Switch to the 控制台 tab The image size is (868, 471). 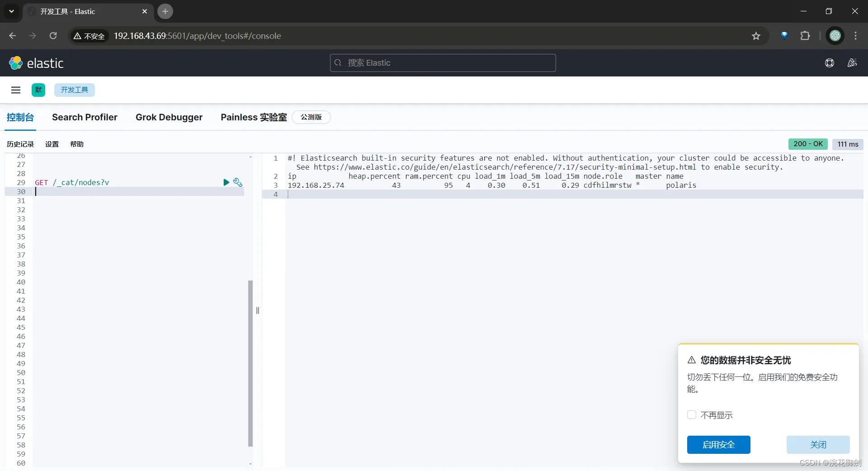(20, 117)
